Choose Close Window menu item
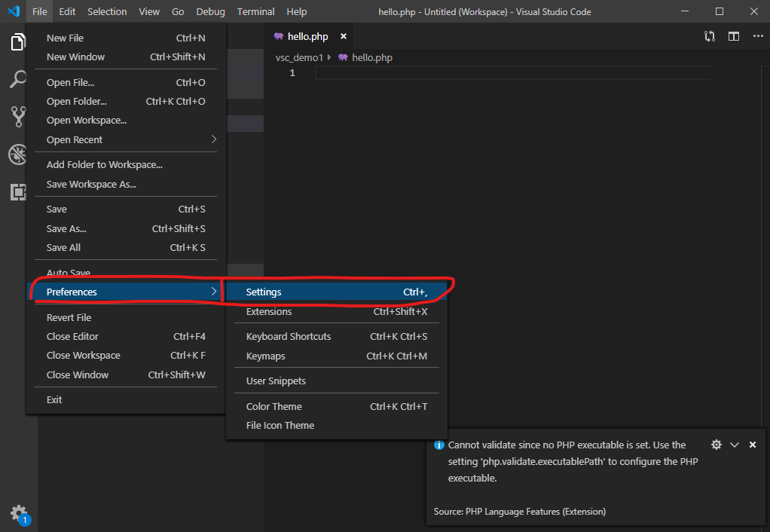770x532 pixels. 126,375
